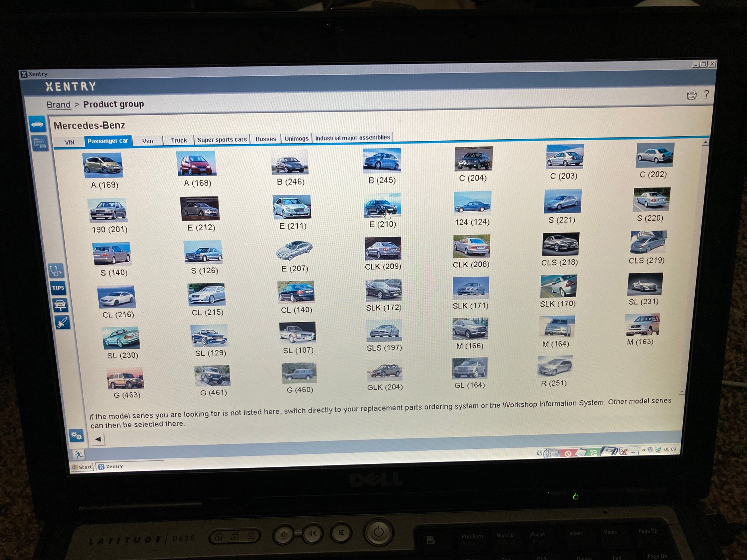
Task: Choose the E (207) model thumbnail
Action: [x=294, y=250]
